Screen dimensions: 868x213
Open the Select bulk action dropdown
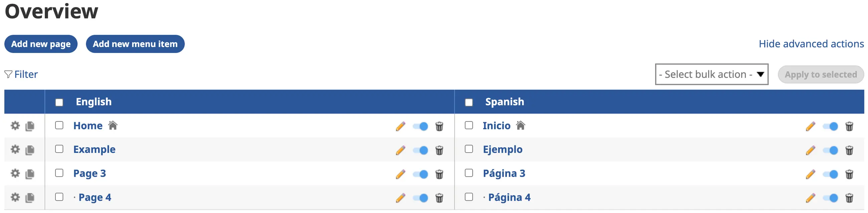coord(711,74)
